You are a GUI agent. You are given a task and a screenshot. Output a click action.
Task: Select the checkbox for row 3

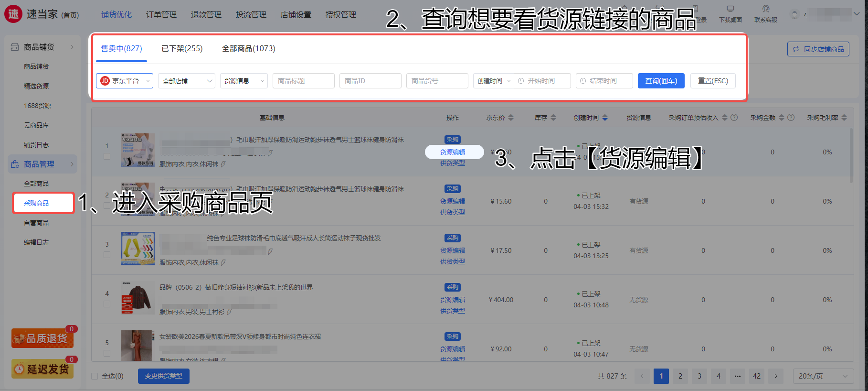107,255
